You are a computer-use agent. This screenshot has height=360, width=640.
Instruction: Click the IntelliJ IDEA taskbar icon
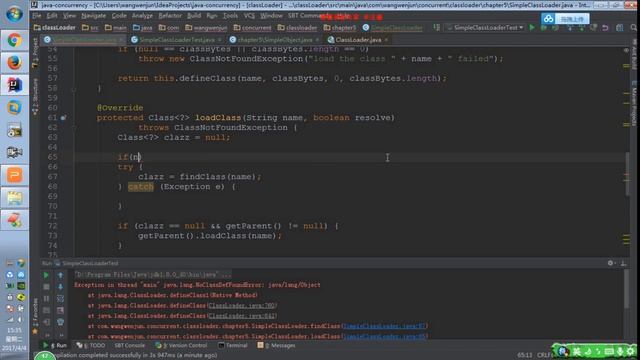(x=14, y=85)
